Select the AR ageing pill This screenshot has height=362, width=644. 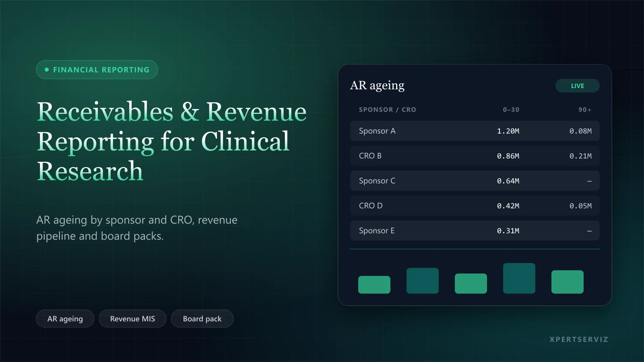(x=65, y=319)
